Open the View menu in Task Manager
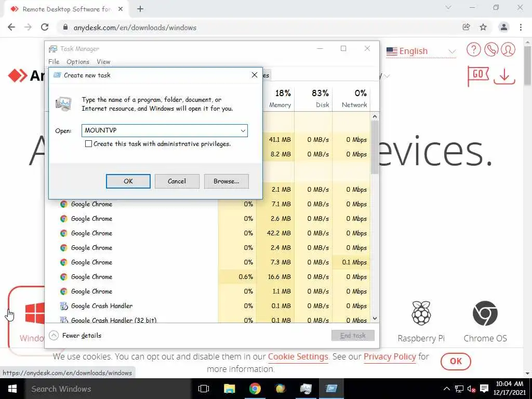This screenshot has width=532, height=399. [103, 62]
